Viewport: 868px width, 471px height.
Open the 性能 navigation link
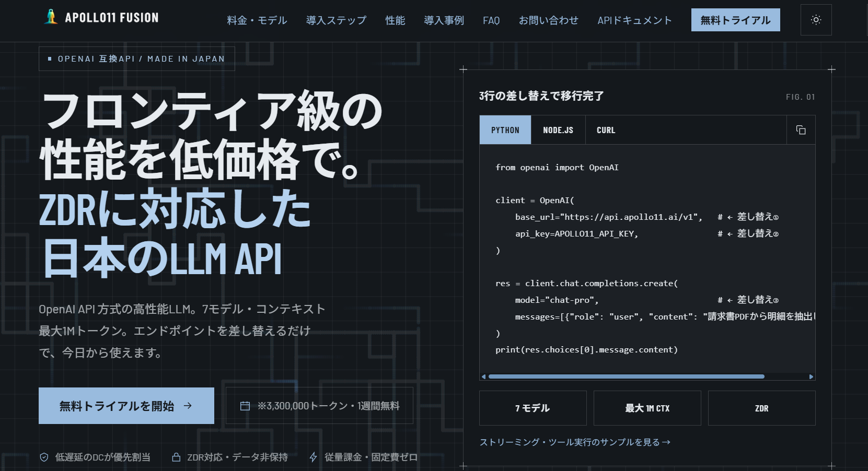click(x=395, y=20)
